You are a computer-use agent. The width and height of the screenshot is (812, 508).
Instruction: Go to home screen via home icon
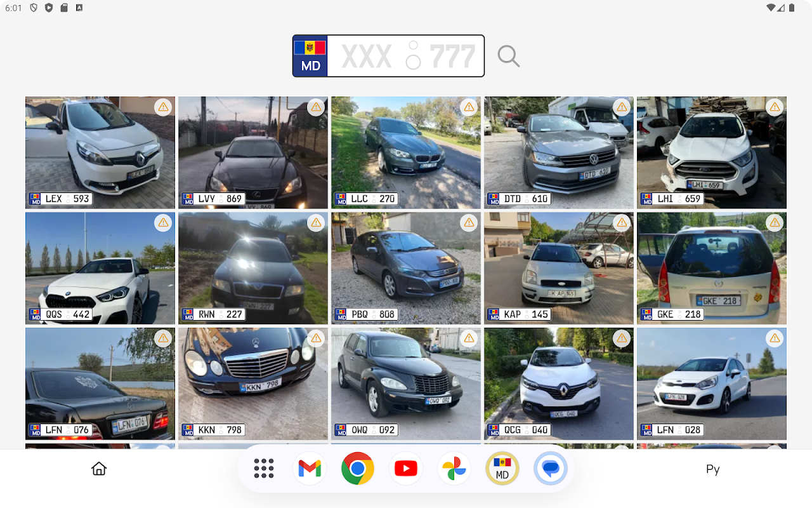[x=99, y=469]
